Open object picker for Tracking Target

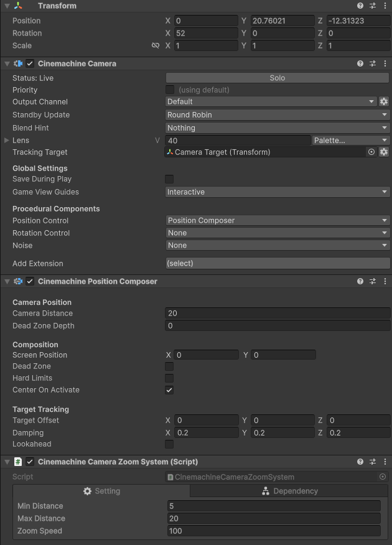[x=371, y=152]
